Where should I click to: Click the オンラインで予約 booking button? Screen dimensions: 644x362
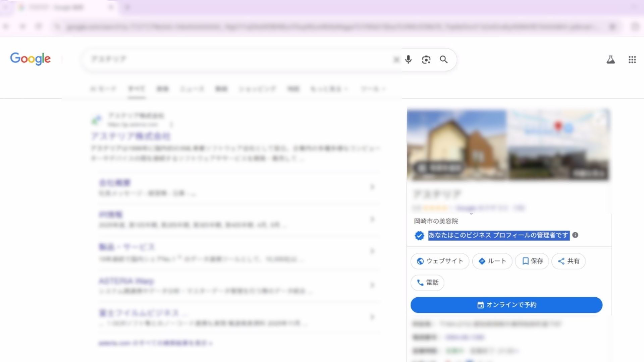(507, 305)
